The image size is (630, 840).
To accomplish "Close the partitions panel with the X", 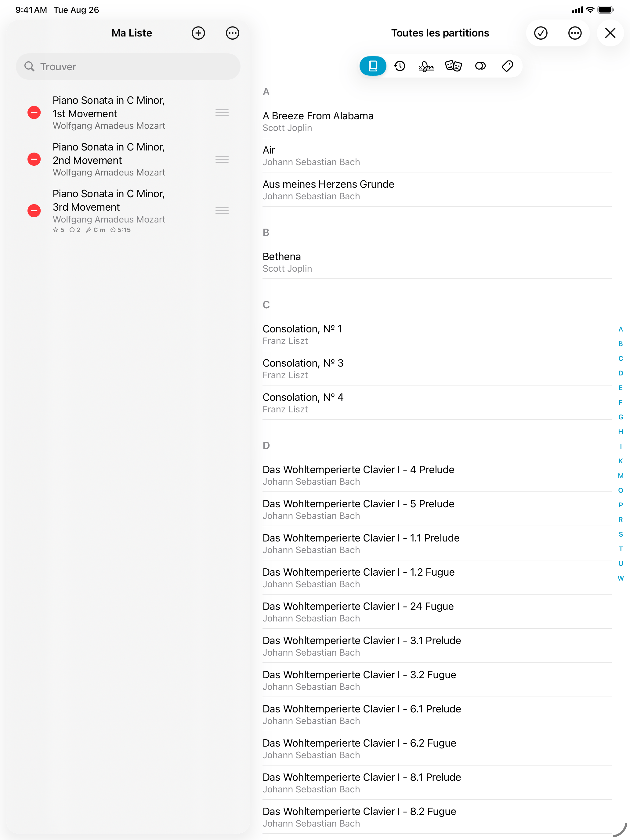I will [x=610, y=33].
